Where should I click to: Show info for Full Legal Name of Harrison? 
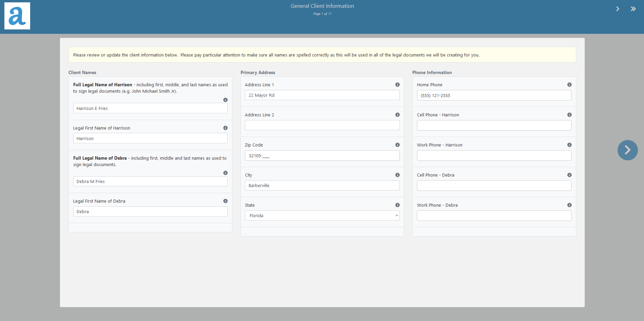click(225, 100)
